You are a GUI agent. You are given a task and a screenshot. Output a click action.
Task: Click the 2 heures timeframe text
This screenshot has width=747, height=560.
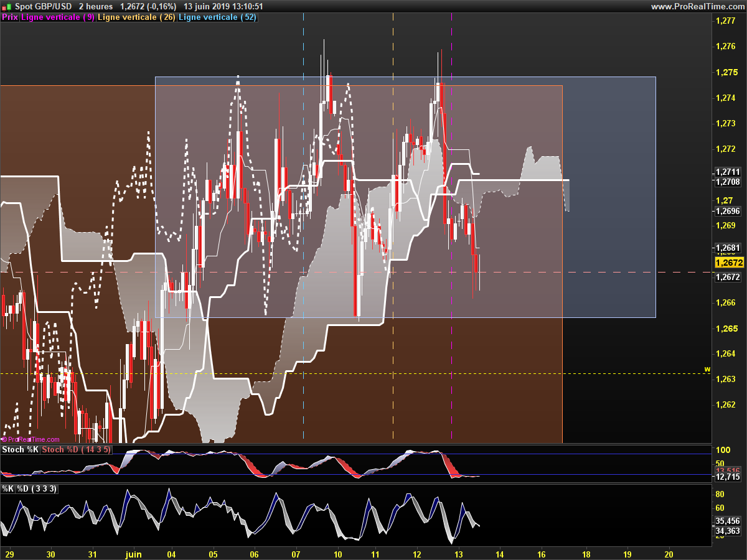(x=96, y=6)
